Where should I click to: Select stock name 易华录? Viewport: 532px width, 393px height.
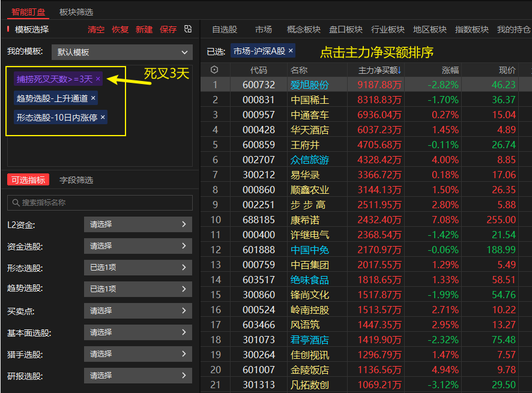pos(304,175)
